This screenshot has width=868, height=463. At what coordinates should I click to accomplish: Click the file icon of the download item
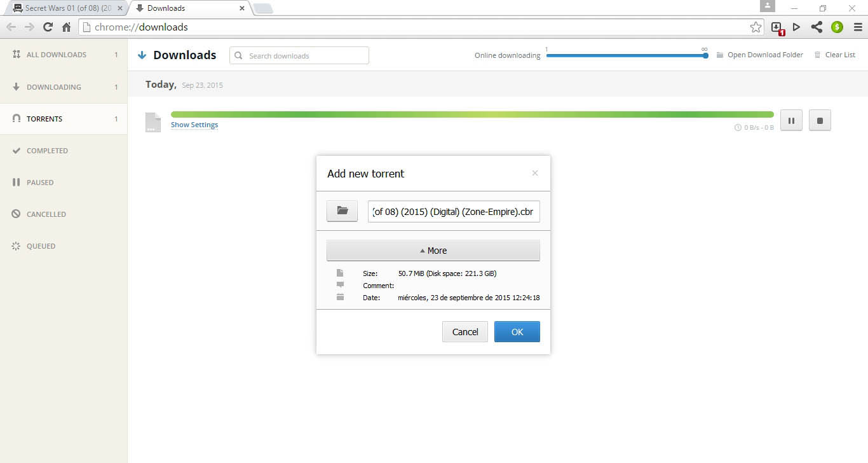point(153,121)
